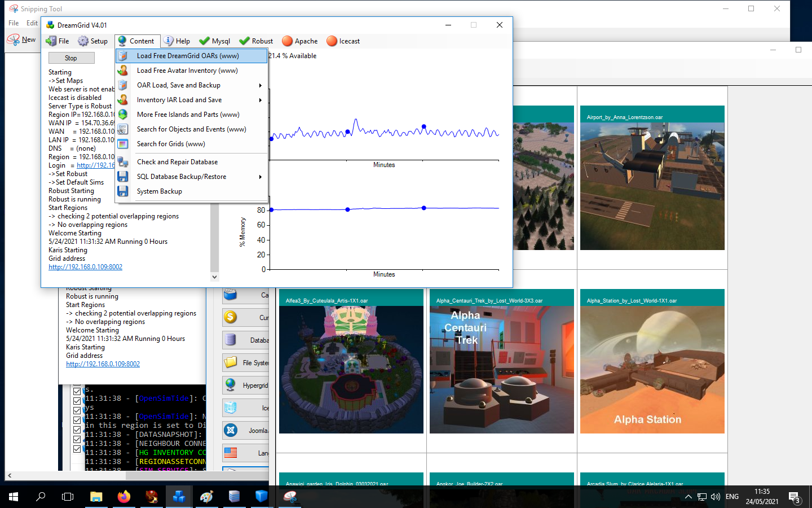Viewport: 812px width, 508px height.
Task: Open the http://192.168.0.109:8002 link in rear window
Action: click(103, 364)
